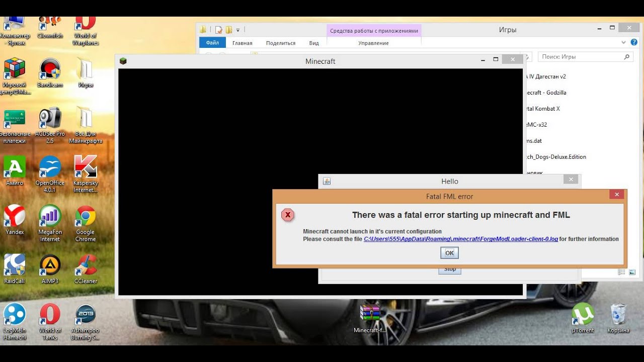
Task: Open Ashampoo Burning Studio icon
Action: (85, 322)
